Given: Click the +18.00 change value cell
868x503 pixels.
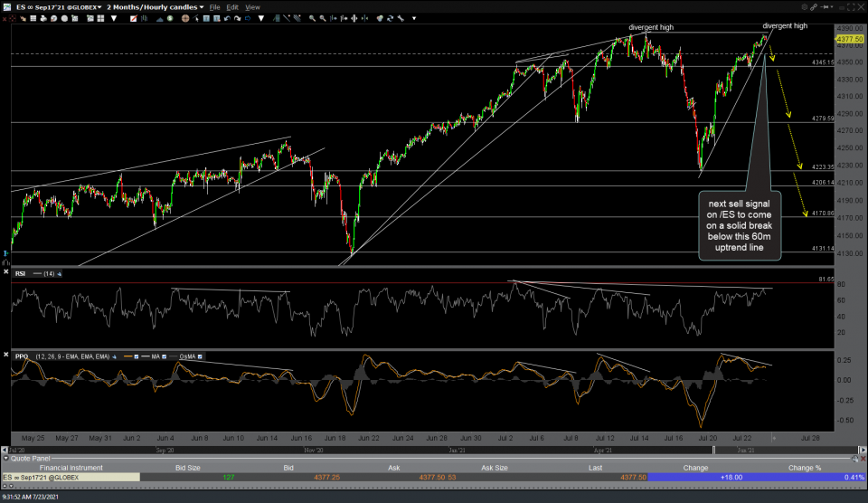Looking at the screenshot, I should pos(696,477).
